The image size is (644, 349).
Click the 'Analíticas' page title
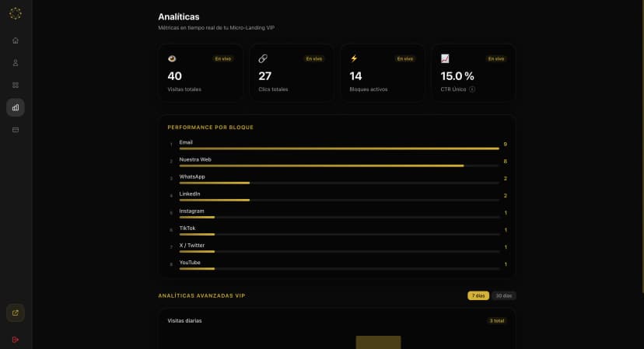[x=179, y=17]
